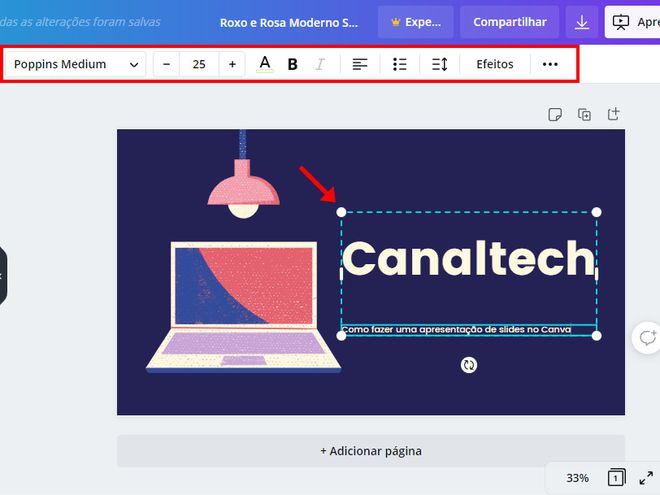The height and width of the screenshot is (495, 660).
Task: Open line spacing options
Action: click(440, 64)
